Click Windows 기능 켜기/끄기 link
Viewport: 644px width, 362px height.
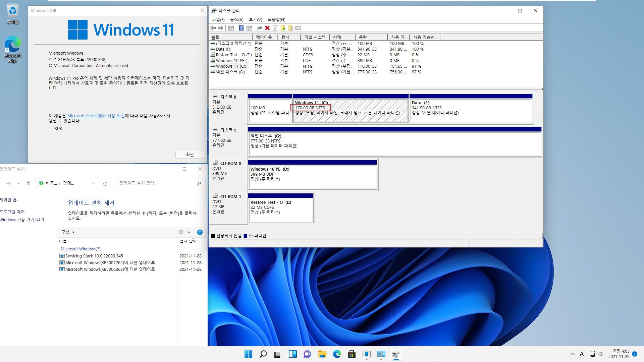coord(22,220)
